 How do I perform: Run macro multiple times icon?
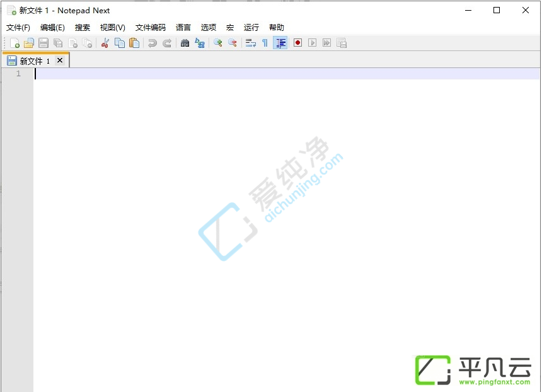click(x=326, y=42)
